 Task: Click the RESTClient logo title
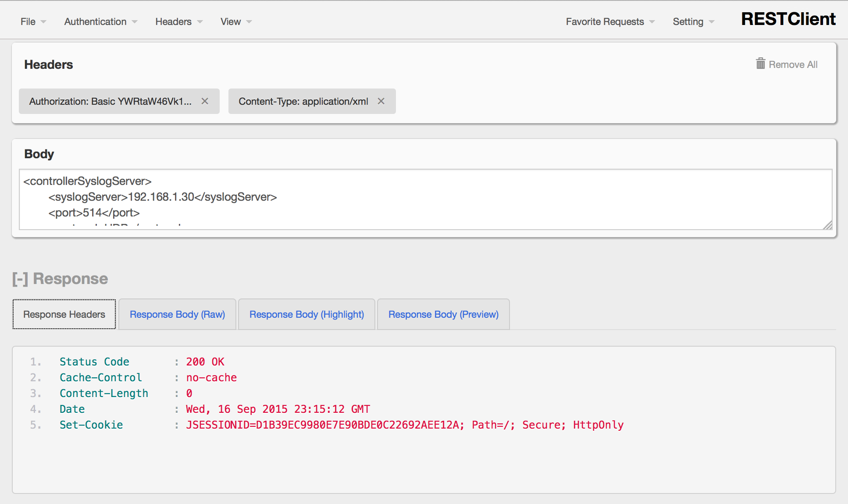(788, 19)
